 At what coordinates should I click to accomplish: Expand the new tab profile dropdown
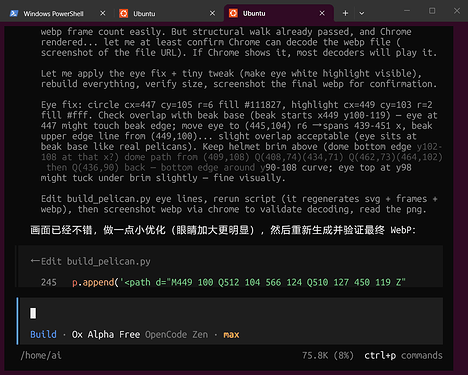coord(362,13)
